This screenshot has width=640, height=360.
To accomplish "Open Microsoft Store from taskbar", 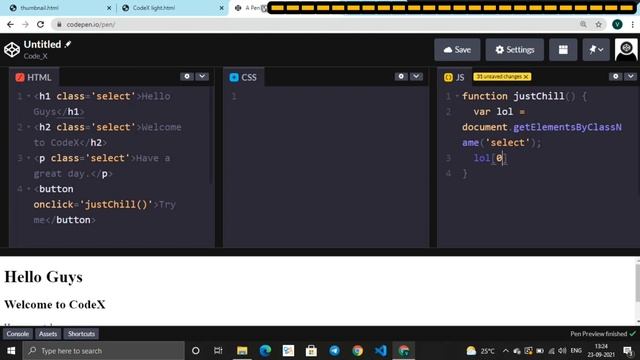I will (x=311, y=351).
